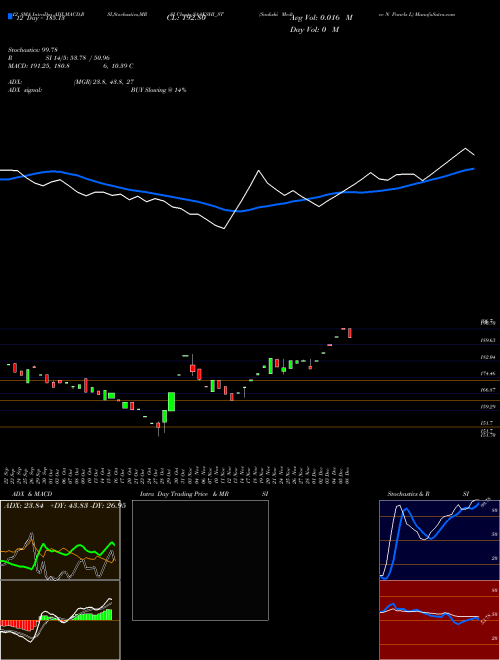Click the 'Stochastics & R' panel title
This screenshot has height=660, width=500.
[408, 494]
